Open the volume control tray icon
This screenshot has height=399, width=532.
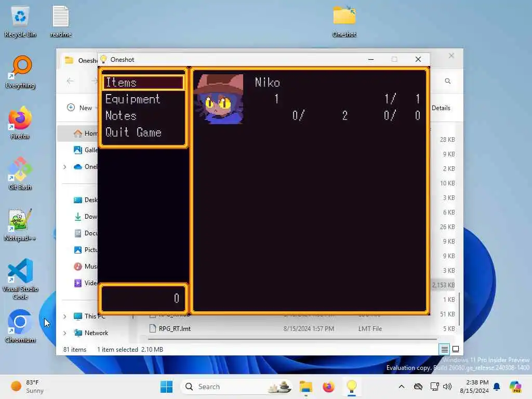pyautogui.click(x=447, y=387)
